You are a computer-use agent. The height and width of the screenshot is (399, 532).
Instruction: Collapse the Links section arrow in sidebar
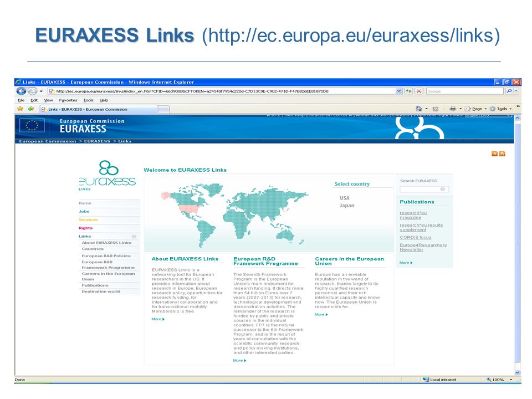(x=134, y=237)
